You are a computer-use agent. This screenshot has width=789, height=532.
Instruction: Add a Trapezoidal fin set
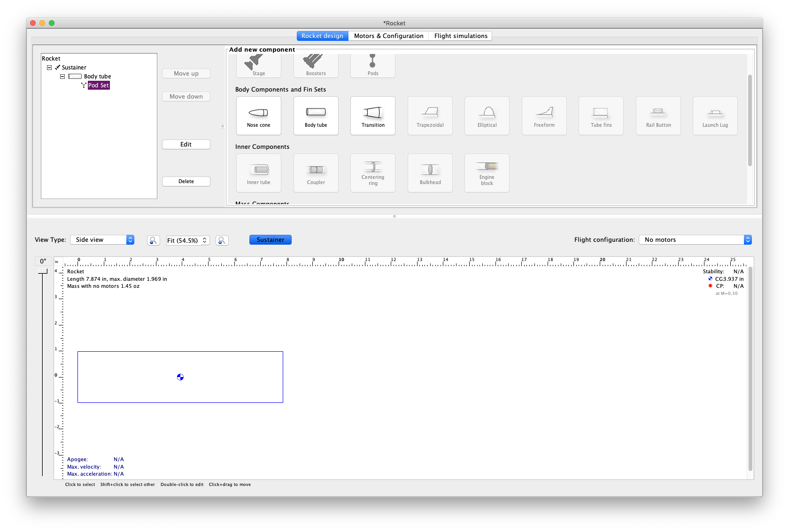pos(430,115)
